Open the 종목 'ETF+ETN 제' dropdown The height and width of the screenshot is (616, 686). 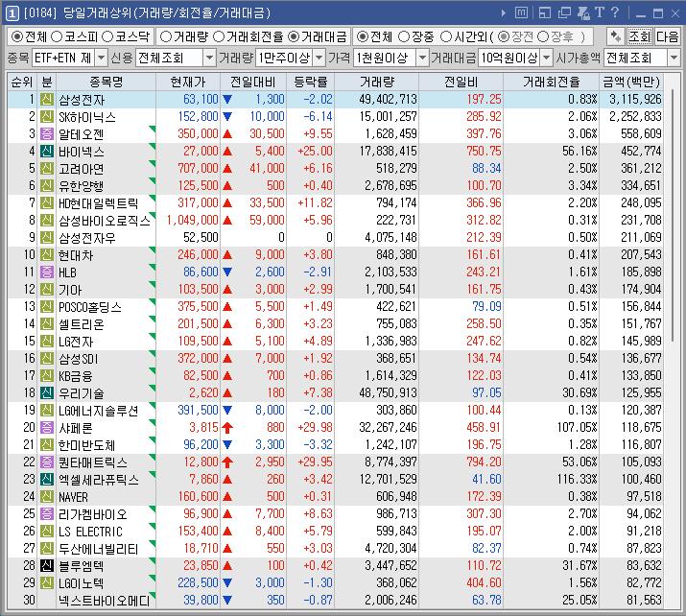click(x=101, y=58)
